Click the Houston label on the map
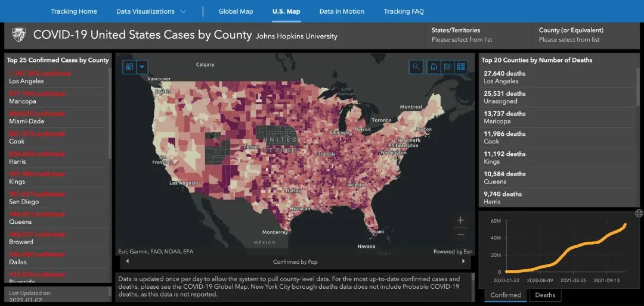 tap(299, 209)
